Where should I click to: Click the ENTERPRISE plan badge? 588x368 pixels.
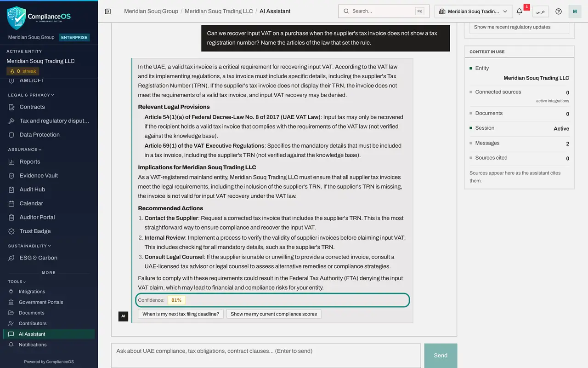pyautogui.click(x=74, y=37)
